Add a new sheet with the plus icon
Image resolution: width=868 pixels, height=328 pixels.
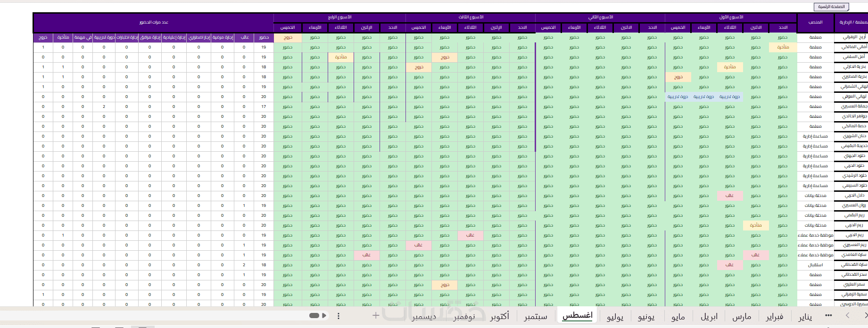376,315
